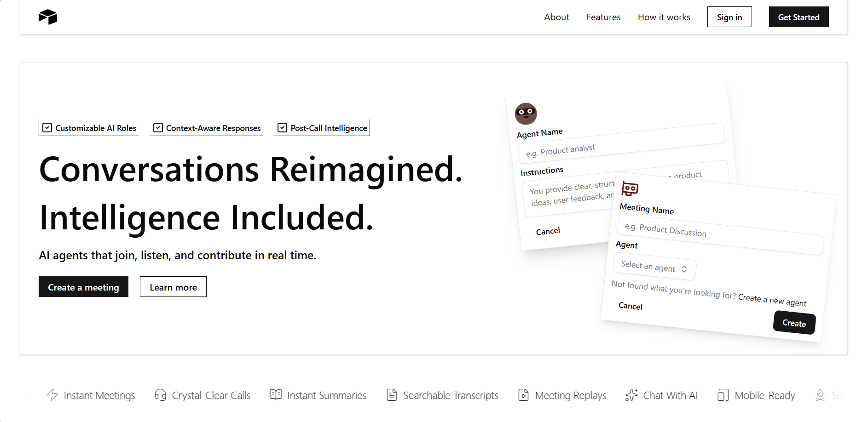The image size is (868, 422).
Task: Toggle the Customizable AI Roles checkbox
Action: tap(47, 128)
